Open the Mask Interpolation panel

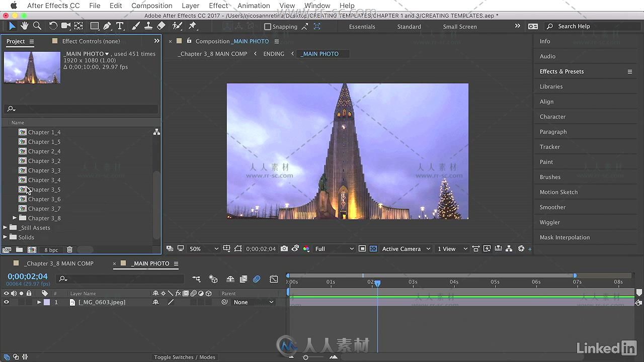tap(565, 237)
